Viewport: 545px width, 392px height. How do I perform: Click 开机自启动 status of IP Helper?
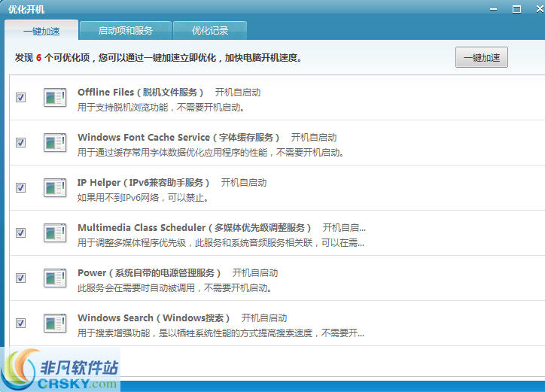coord(244,182)
